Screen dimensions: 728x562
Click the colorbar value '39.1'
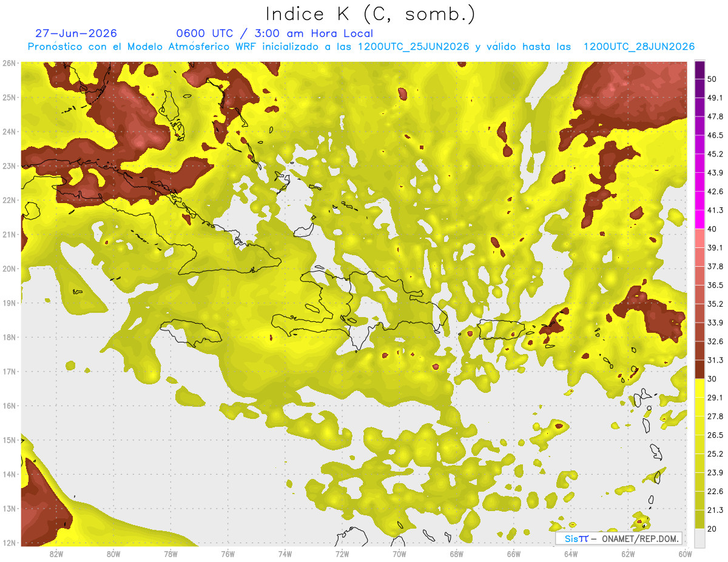pyautogui.click(x=715, y=248)
